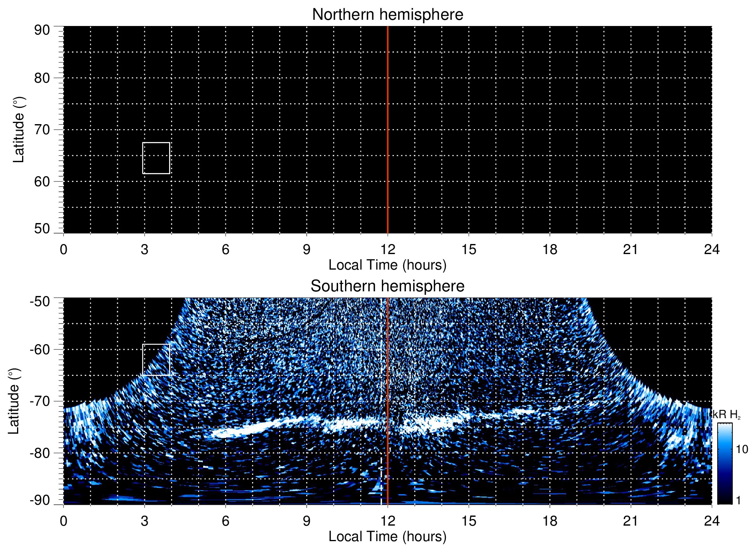Image resolution: width=756 pixels, height=552 pixels.
Task: Click the colorbar's '10' tick label
Action: pos(742,450)
